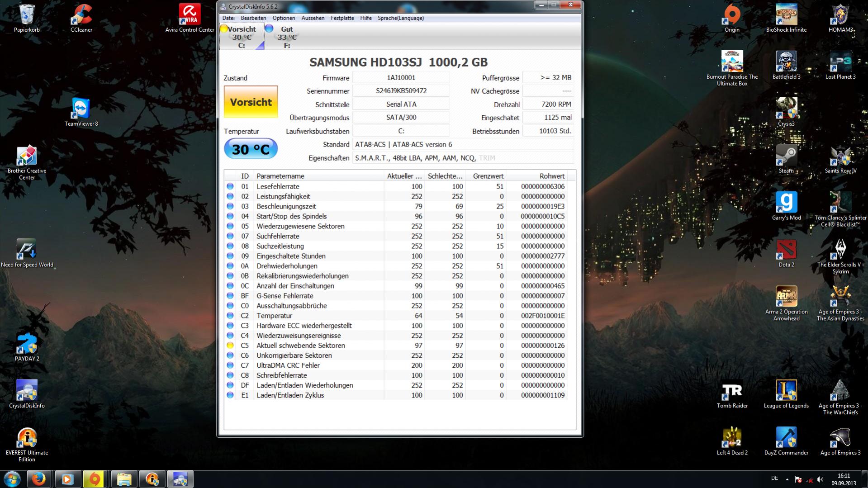This screenshot has height=488, width=868.
Task: Sort by the Grenzwert column header
Action: click(486, 176)
